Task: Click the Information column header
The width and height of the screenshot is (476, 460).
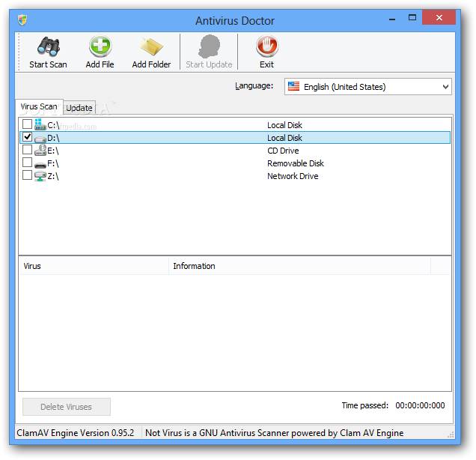Action: [x=299, y=266]
